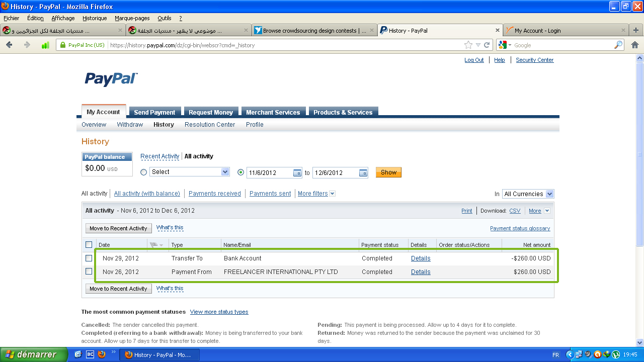
Task: Open the Firefox home page icon
Action: [635, 45]
